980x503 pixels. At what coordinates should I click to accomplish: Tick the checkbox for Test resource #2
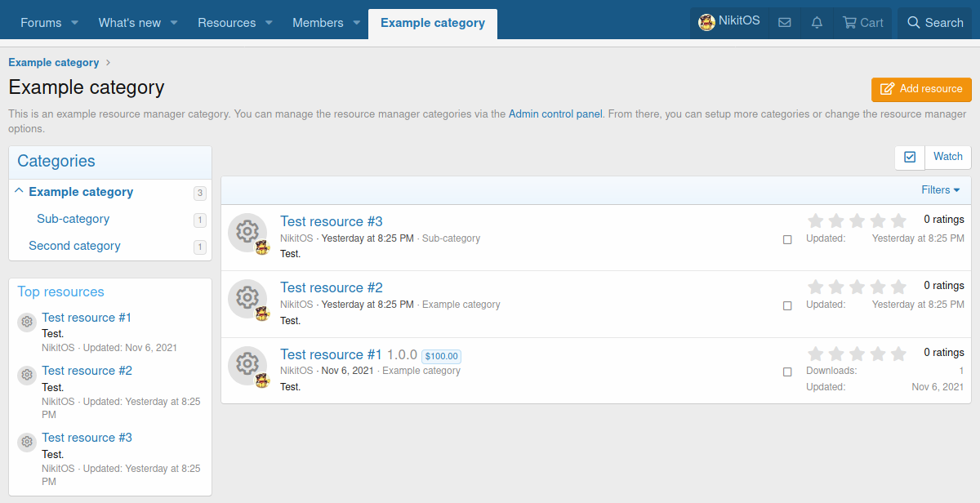pos(787,305)
